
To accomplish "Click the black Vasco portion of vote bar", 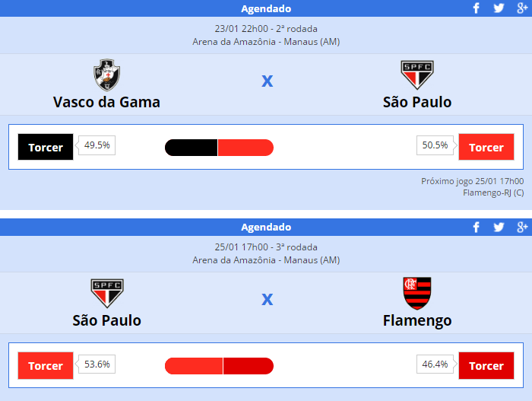I will coord(192,148).
